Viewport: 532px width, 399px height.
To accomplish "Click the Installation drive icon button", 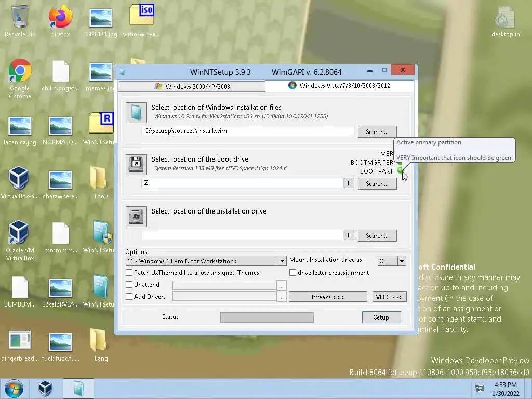I will [x=136, y=216].
